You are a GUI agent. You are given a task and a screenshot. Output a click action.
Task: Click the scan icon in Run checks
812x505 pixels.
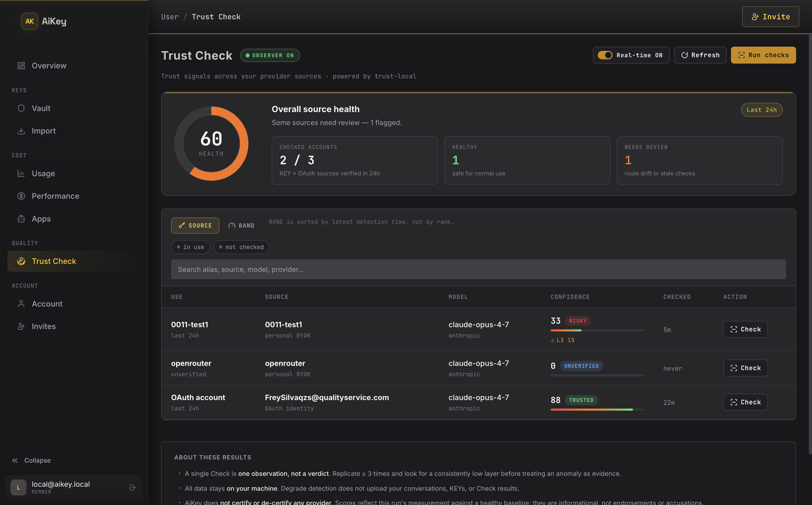click(x=741, y=55)
